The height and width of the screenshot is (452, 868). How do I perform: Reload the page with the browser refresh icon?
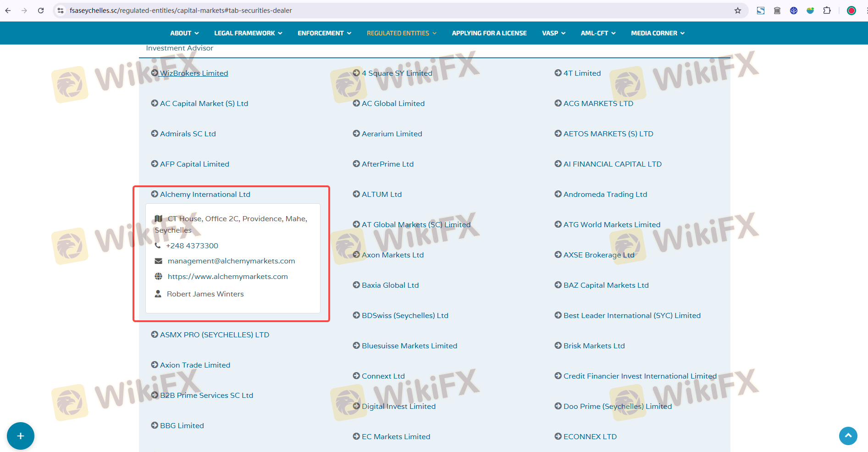click(x=41, y=11)
